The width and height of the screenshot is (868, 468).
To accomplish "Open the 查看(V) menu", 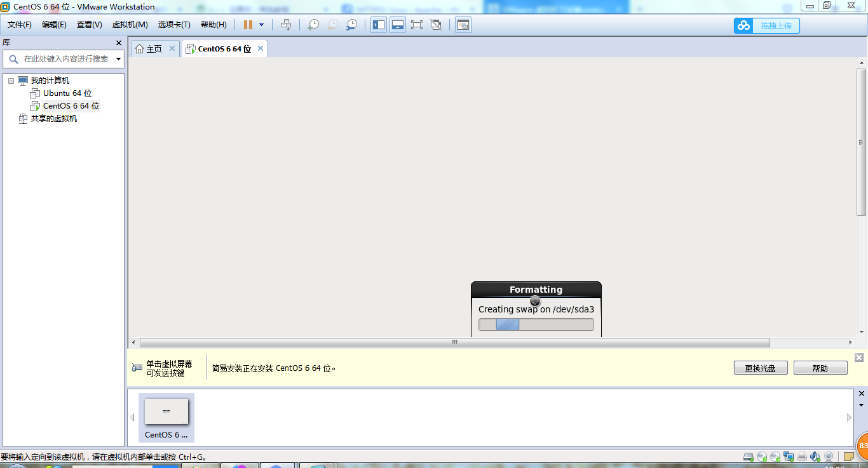I will [x=90, y=25].
